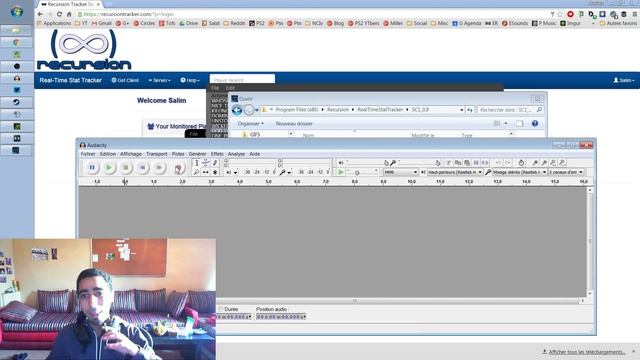Open the output meter speaker dropdown
640x360 pixels.
pyautogui.click(x=236, y=173)
